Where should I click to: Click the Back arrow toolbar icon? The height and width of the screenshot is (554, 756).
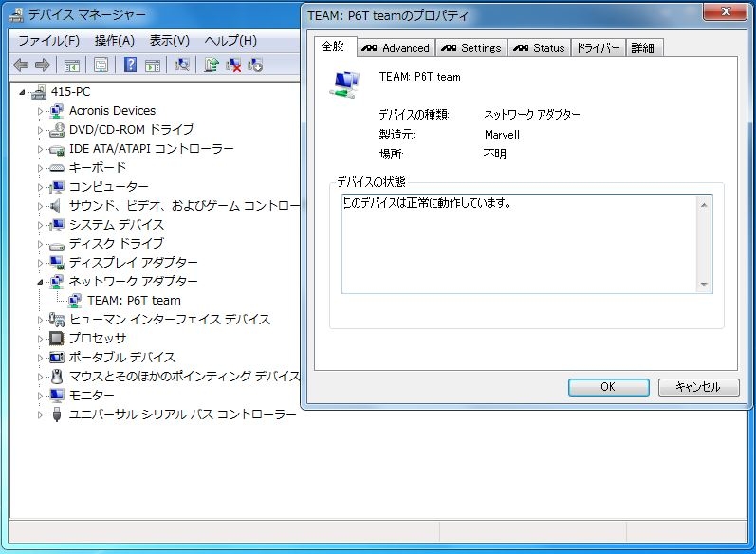click(21, 65)
